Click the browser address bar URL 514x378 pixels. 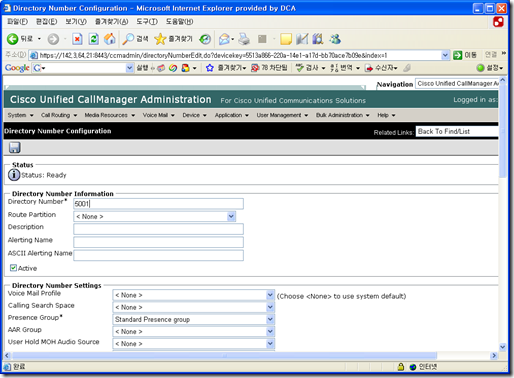(213, 55)
